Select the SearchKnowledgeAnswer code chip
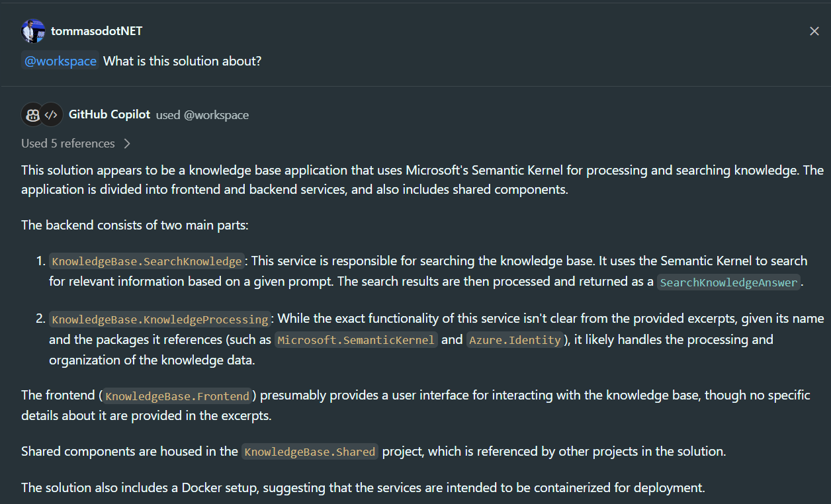This screenshot has width=831, height=504. (728, 282)
